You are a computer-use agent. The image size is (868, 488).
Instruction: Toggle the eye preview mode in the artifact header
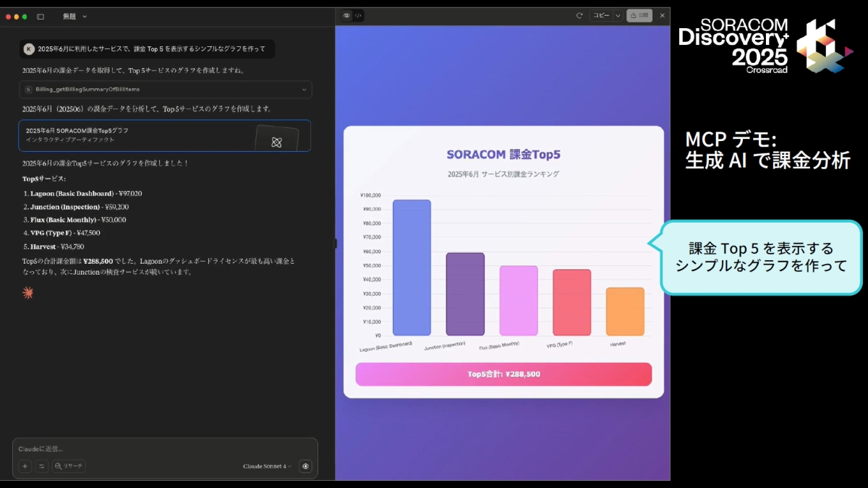tap(346, 15)
